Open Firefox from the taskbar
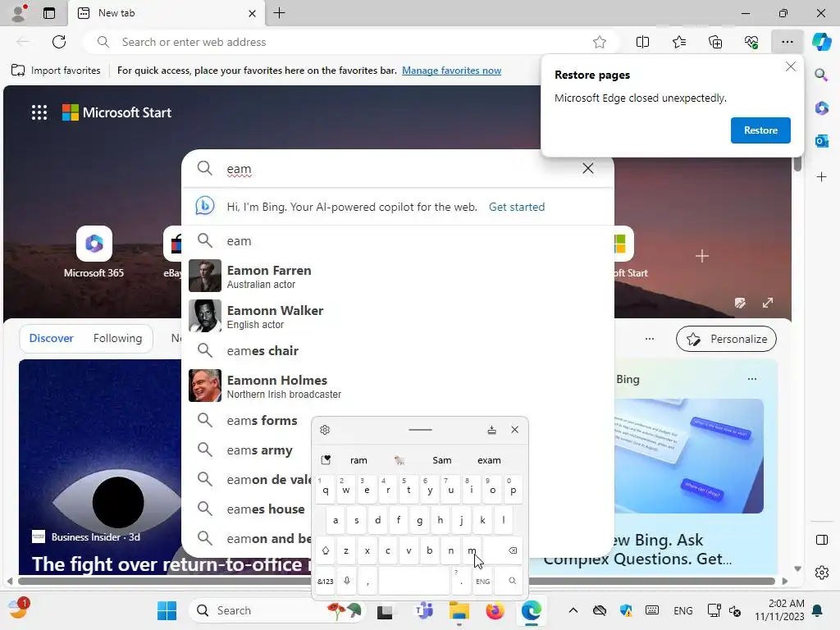Screen dimensions: 840x630 coord(495,610)
